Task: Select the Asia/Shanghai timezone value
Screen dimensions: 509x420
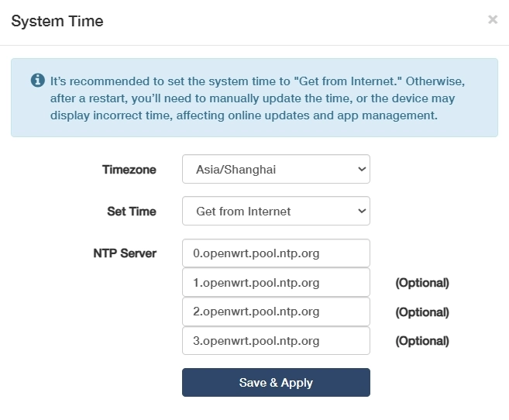Action: [236, 169]
